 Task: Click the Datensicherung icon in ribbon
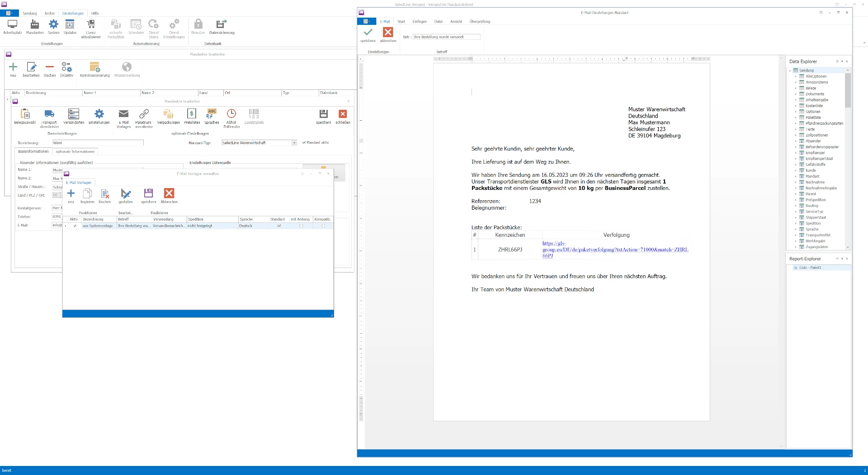[222, 24]
